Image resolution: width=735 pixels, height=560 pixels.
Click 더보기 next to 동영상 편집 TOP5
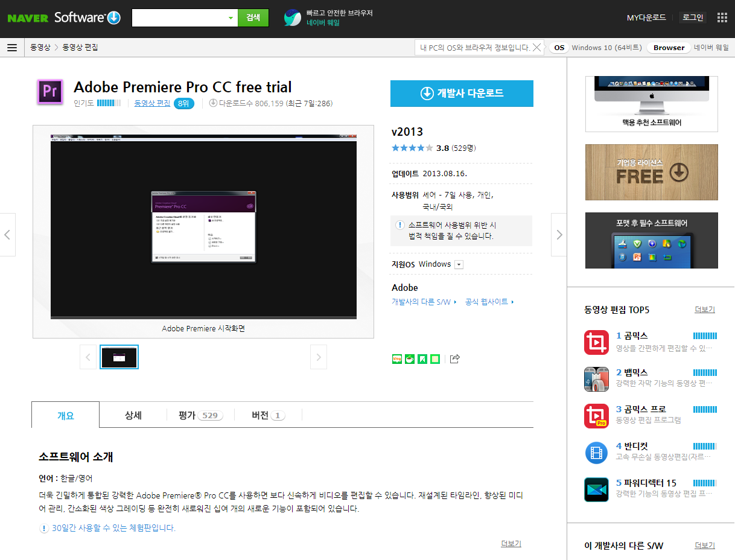tap(705, 310)
